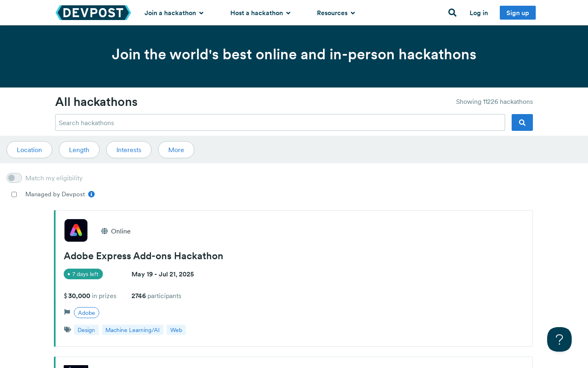Open the site search magnifier in header
This screenshot has width=588, height=368.
tap(452, 13)
